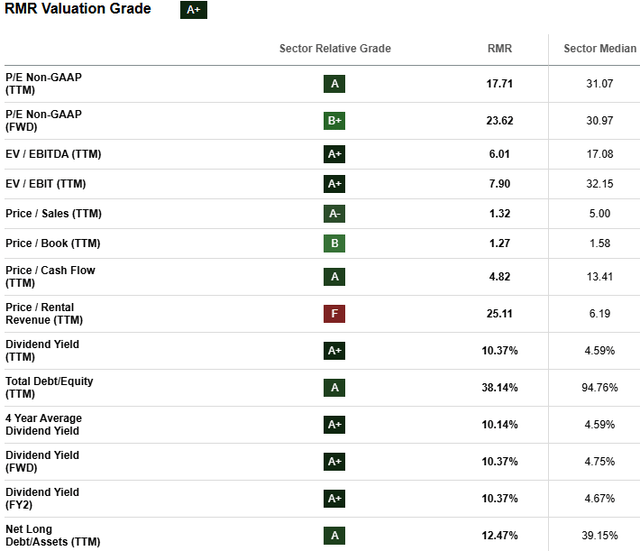Click the sector median value 1.58
Viewport: 640px width, 551px height.
600,243
